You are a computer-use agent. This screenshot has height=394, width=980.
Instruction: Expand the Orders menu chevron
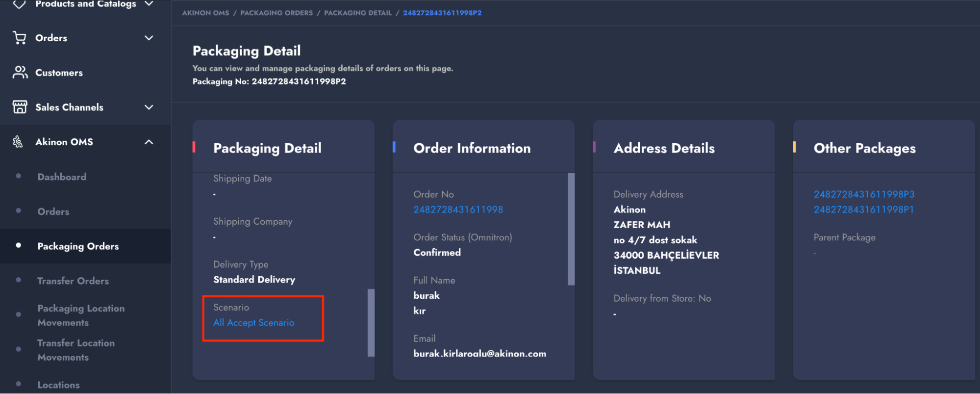(149, 38)
